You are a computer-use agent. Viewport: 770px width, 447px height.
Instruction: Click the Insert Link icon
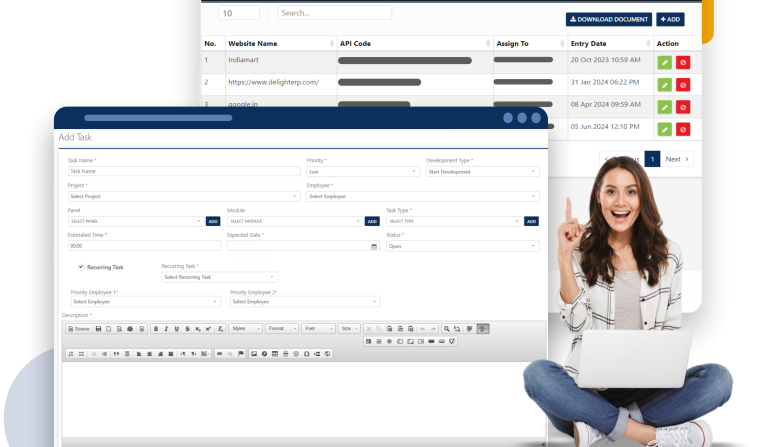click(220, 354)
